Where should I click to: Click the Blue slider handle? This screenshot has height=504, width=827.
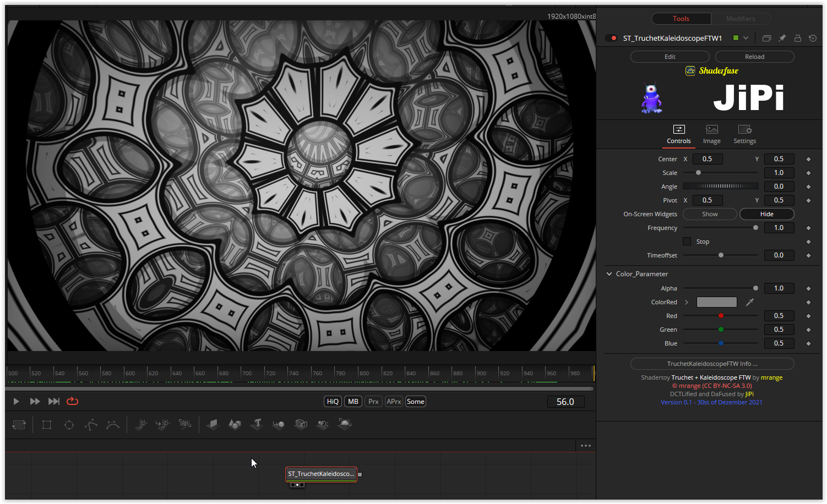(x=721, y=343)
